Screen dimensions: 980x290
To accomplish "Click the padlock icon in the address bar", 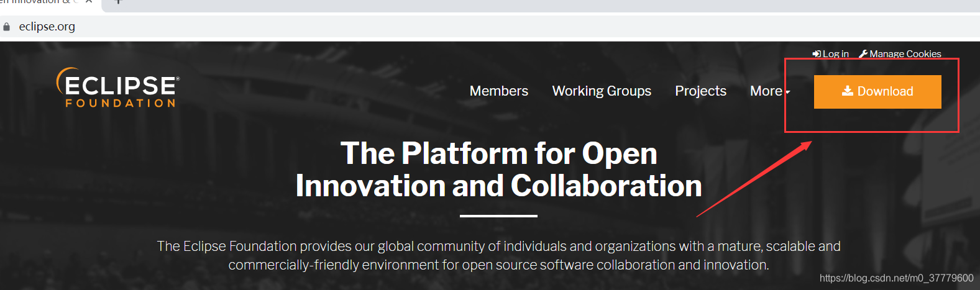I will 7,27.
